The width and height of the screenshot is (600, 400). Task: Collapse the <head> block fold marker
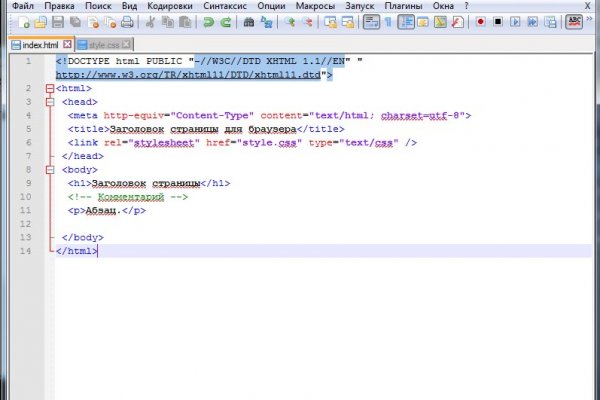[x=49, y=101]
